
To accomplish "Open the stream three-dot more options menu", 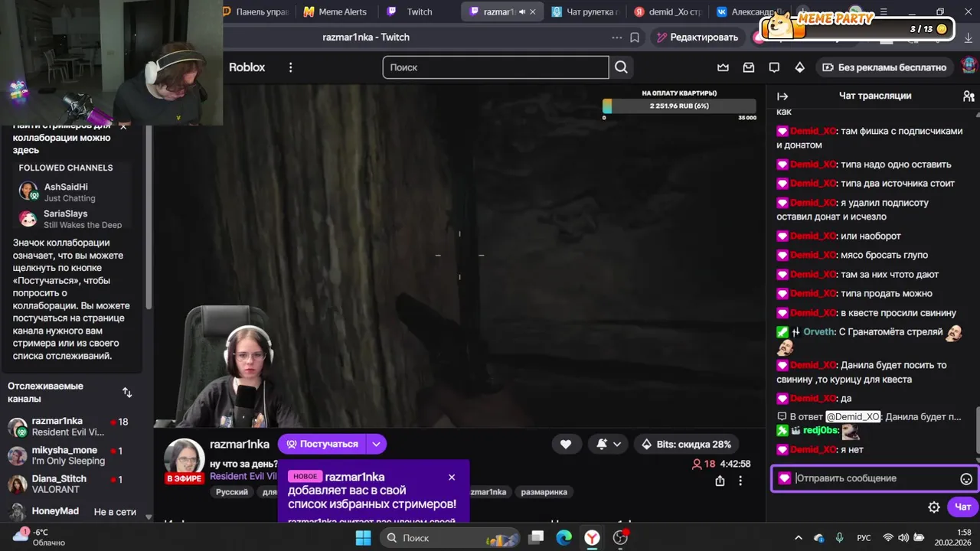I will pyautogui.click(x=740, y=481).
